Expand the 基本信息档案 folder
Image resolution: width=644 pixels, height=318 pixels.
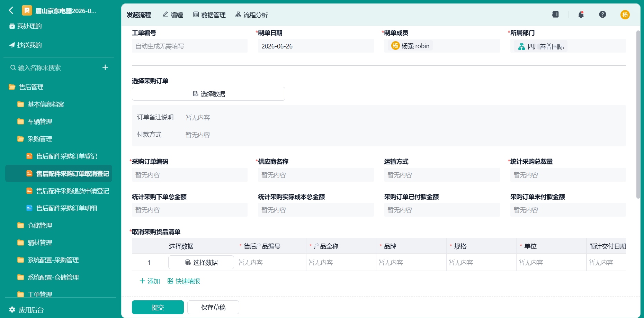(x=21, y=104)
